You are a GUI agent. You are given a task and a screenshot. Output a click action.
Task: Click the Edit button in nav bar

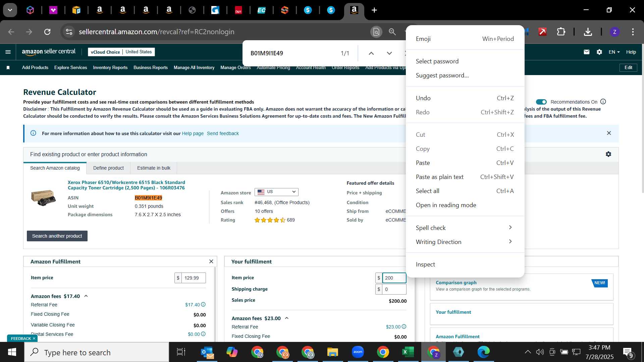pos(628,67)
